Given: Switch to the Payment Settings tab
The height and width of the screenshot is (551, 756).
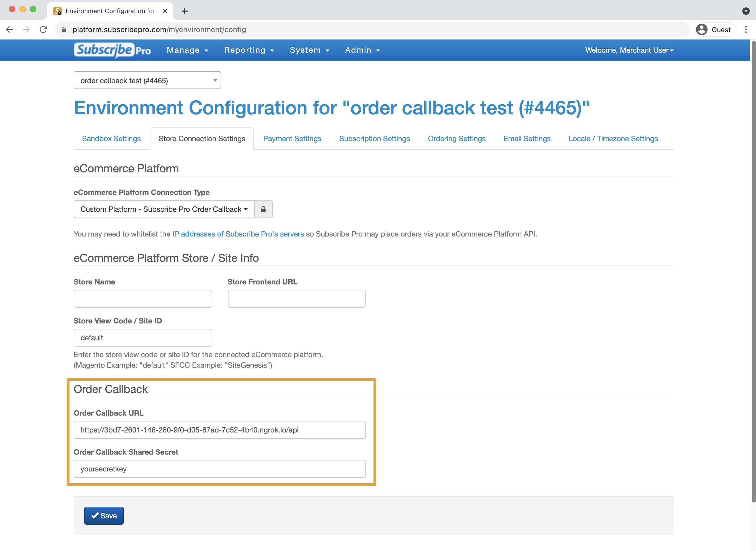Looking at the screenshot, I should click(x=292, y=139).
